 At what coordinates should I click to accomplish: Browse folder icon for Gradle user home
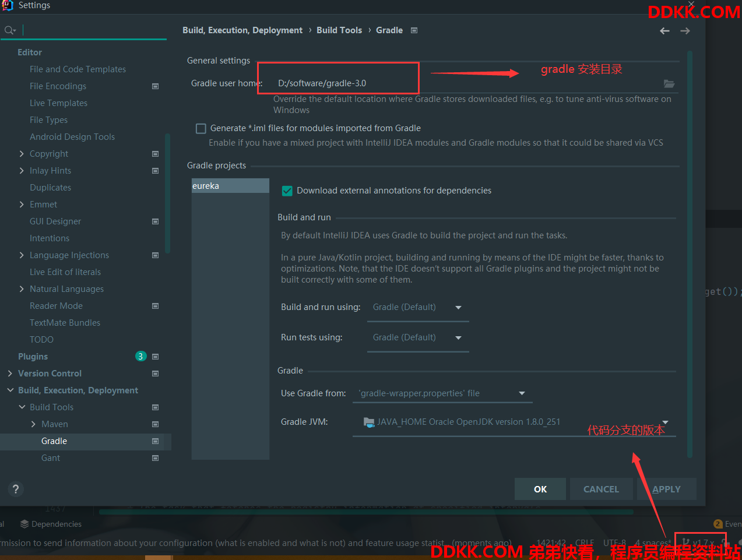pyautogui.click(x=669, y=84)
